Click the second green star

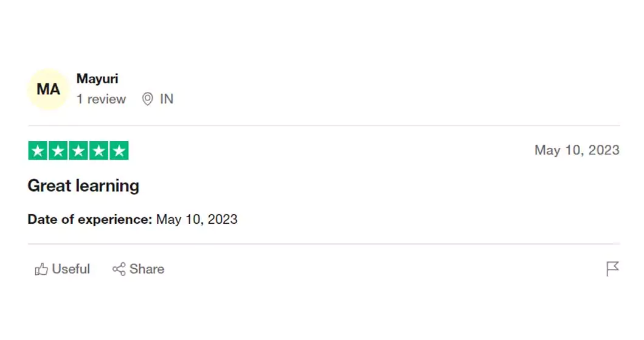point(58,151)
